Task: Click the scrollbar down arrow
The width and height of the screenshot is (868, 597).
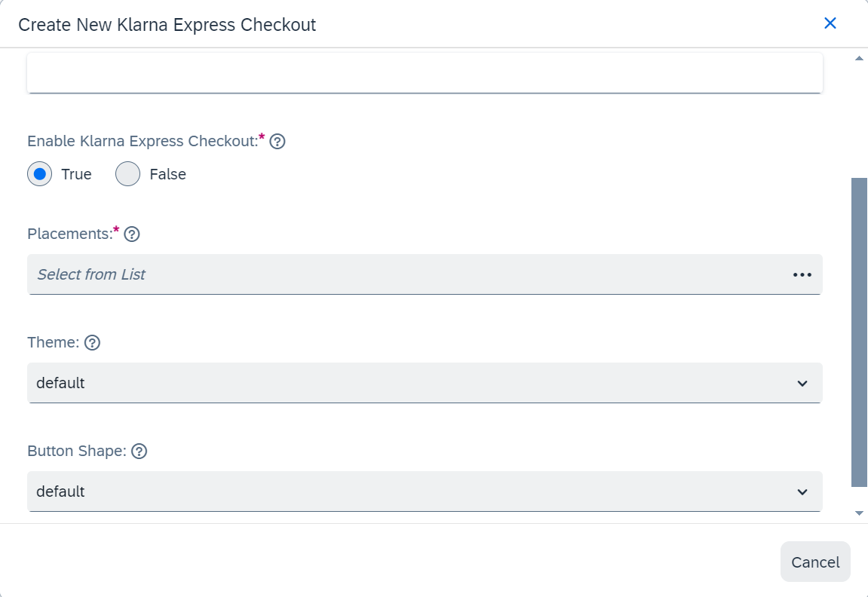Action: click(x=859, y=513)
